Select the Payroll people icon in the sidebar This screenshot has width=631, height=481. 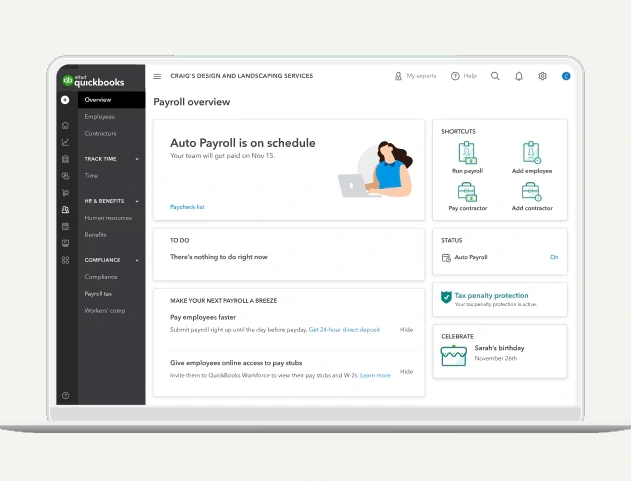tap(65, 210)
